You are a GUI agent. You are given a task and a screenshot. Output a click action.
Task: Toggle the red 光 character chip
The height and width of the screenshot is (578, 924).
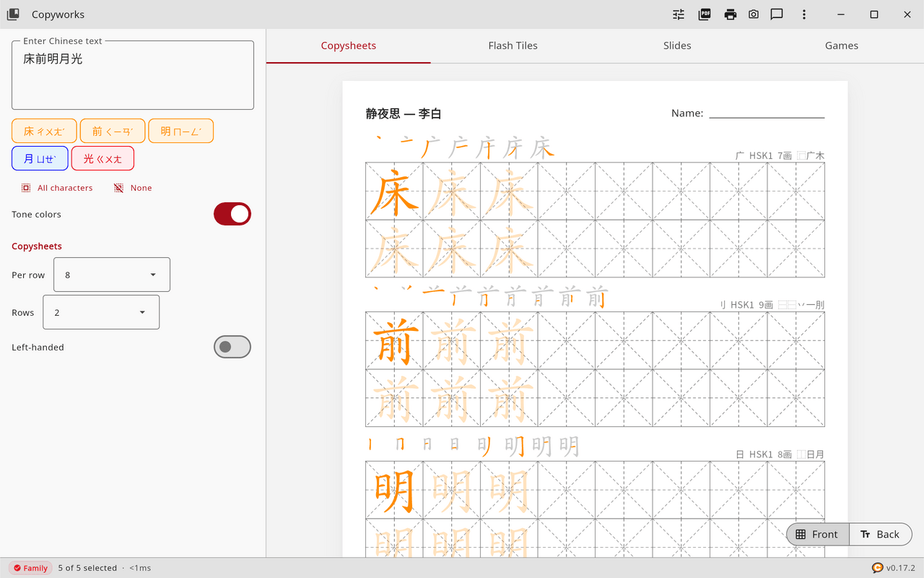coord(103,158)
